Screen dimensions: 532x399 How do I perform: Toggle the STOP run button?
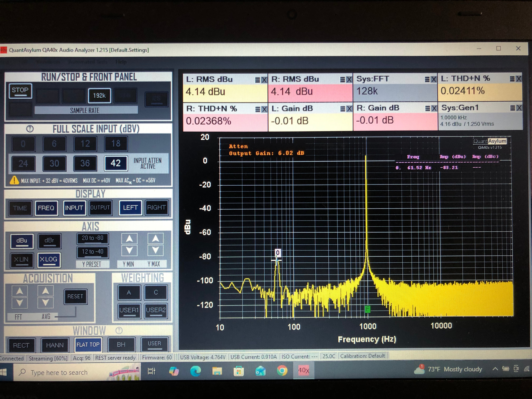pyautogui.click(x=20, y=91)
